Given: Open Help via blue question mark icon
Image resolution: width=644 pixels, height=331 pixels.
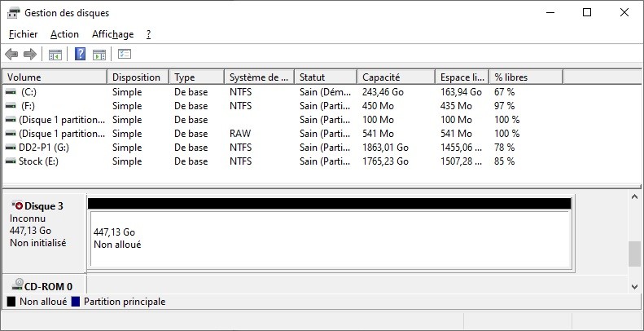Looking at the screenshot, I should pyautogui.click(x=81, y=55).
